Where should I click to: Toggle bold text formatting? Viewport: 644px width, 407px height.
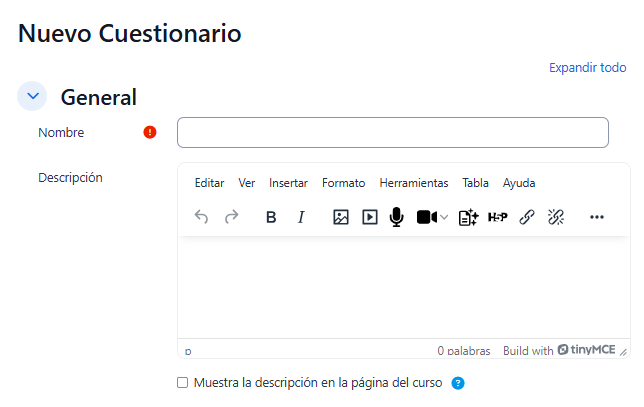pyautogui.click(x=271, y=217)
